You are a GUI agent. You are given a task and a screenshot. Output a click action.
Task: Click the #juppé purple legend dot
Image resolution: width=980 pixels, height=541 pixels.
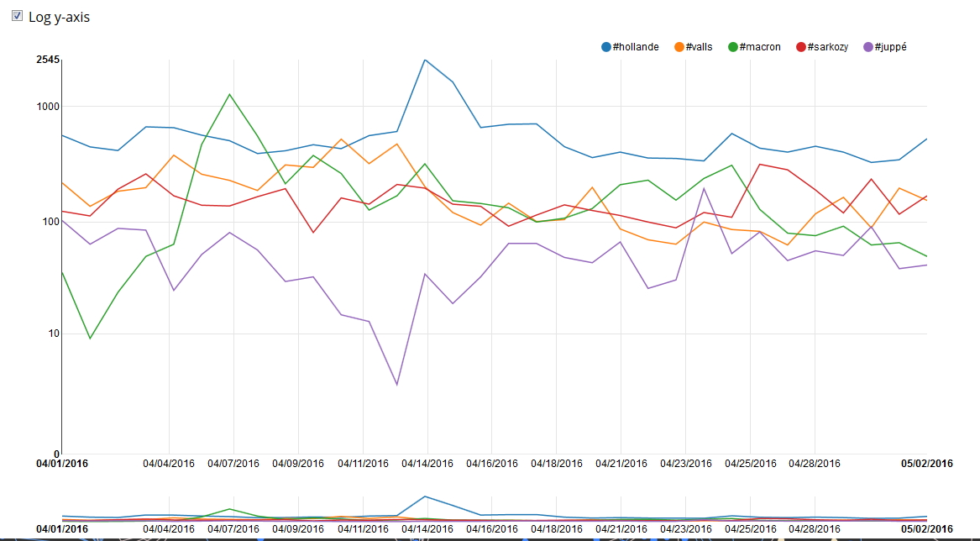[x=868, y=47]
